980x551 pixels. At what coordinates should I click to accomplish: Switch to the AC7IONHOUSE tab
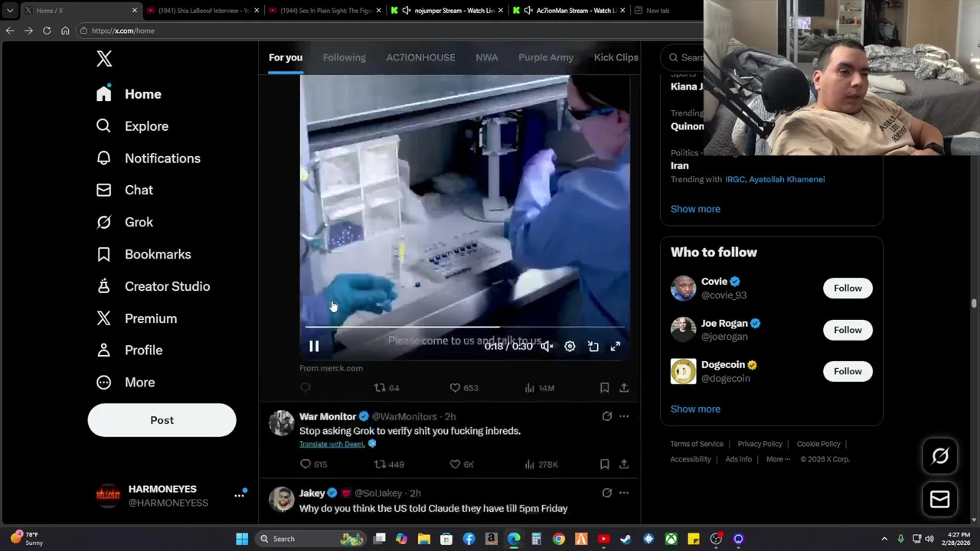[x=420, y=57]
